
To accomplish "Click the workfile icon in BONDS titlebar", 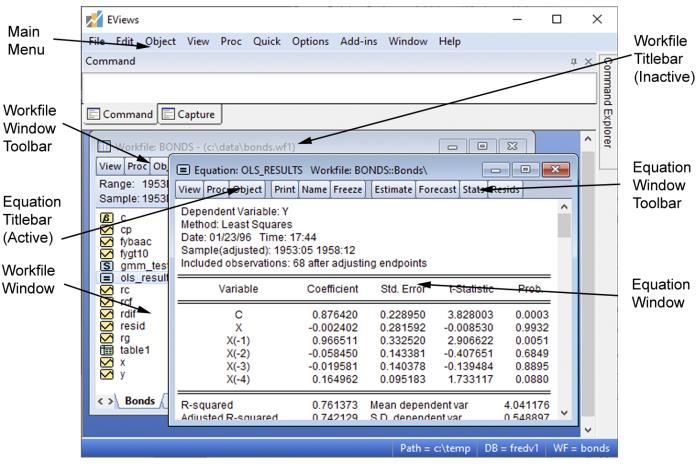I will pos(104,146).
